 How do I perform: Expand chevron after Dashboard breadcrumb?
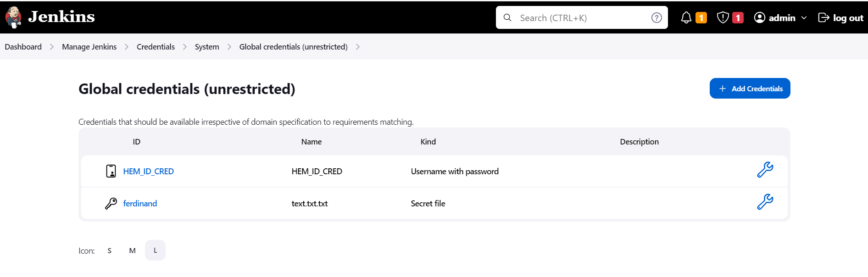click(x=52, y=47)
